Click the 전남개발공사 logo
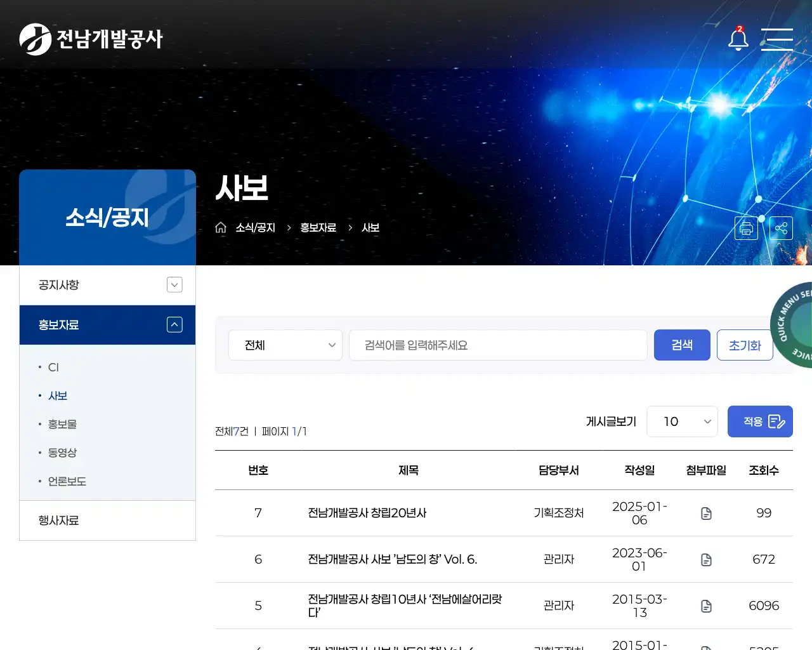 91,39
